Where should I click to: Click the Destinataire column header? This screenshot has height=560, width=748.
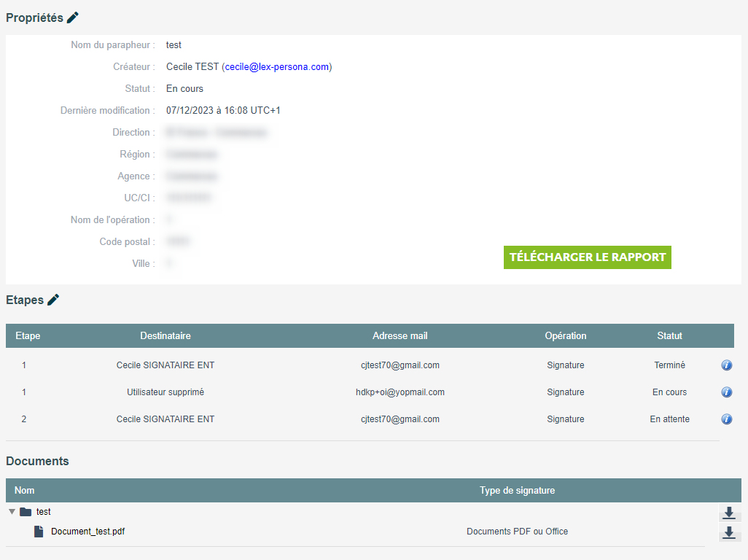pos(165,336)
